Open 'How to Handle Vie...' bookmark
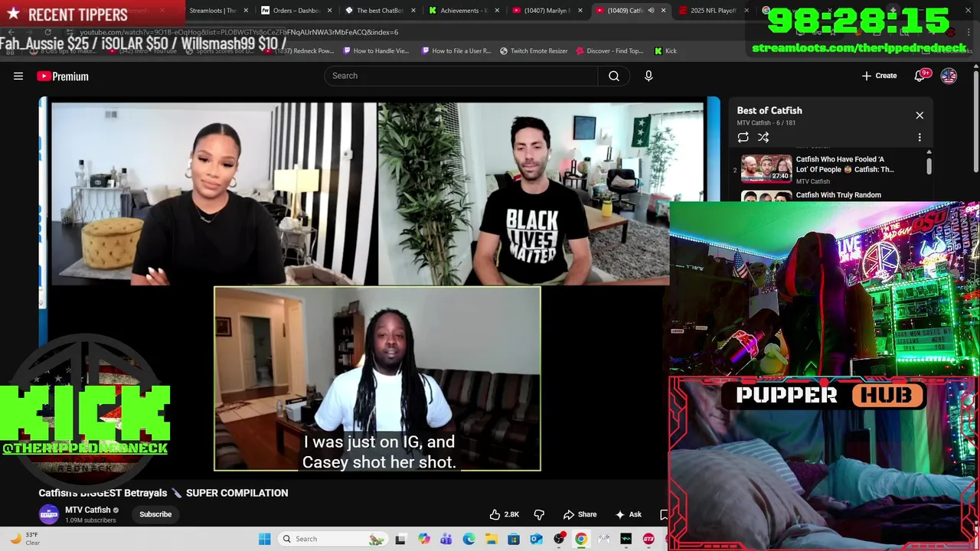 point(376,51)
